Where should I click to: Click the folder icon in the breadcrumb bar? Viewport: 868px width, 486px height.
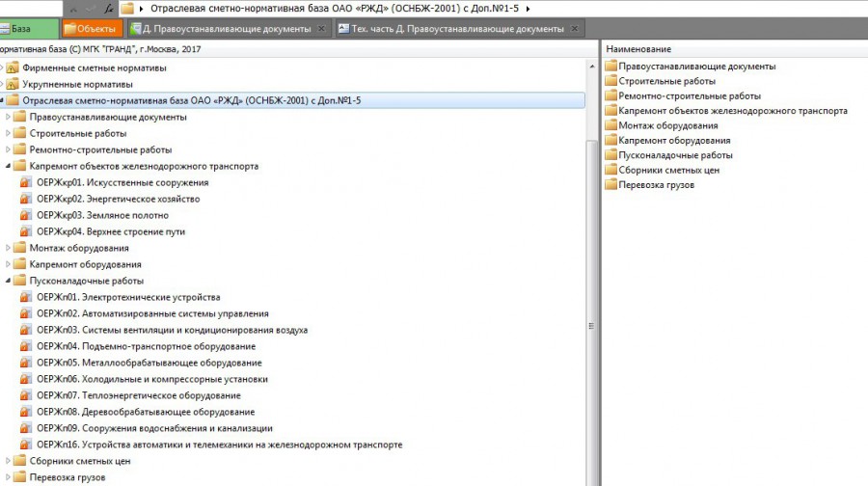[127, 9]
